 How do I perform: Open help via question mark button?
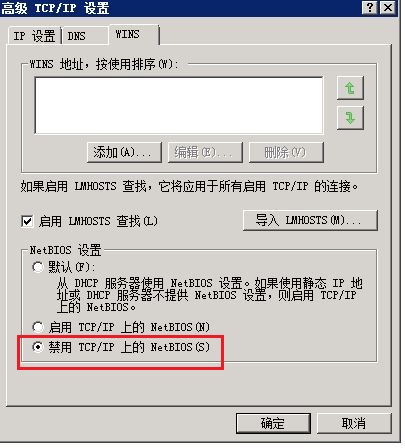pyautogui.click(x=370, y=7)
